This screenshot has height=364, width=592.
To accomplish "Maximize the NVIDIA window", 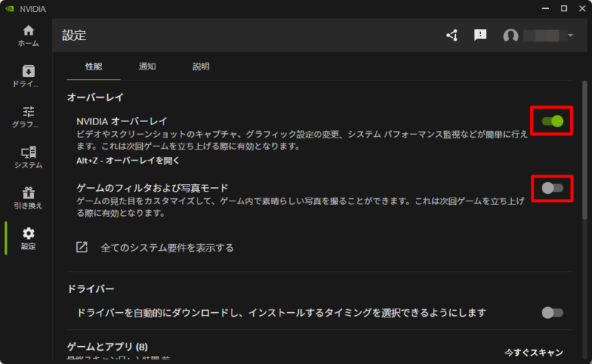I will [564, 8].
